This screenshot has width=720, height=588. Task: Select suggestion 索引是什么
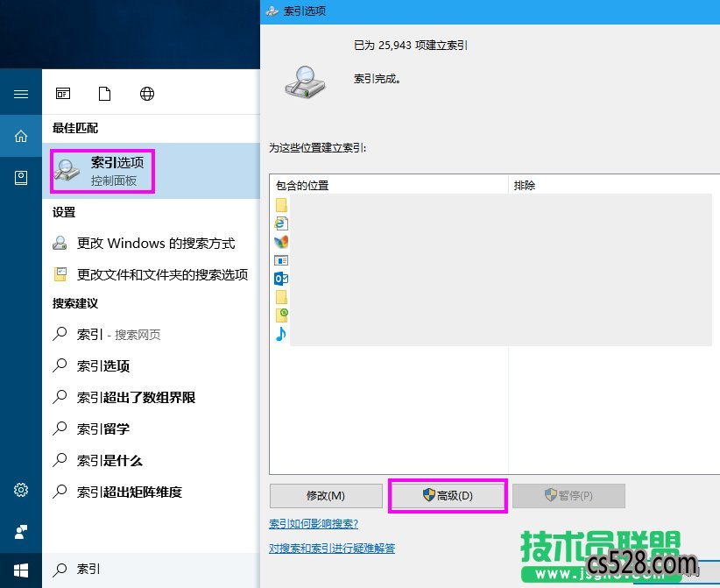[x=151, y=460]
